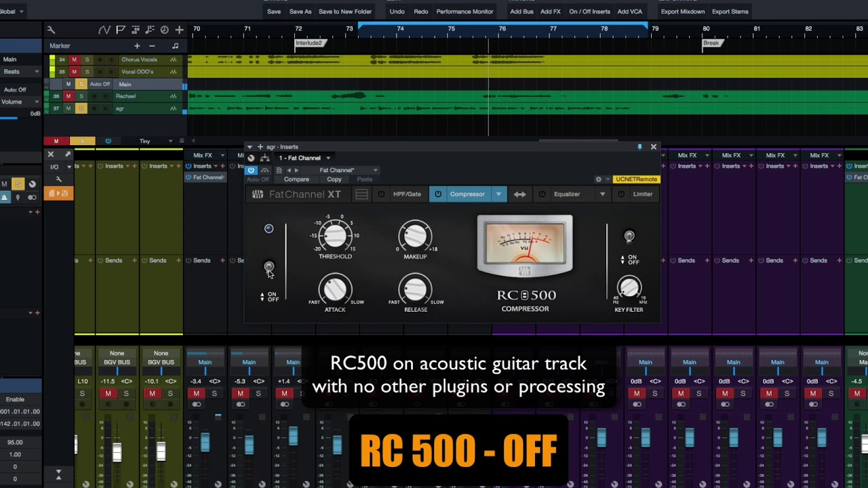Adjust the THRESHOLD knob
This screenshot has height=488, width=868.
(x=335, y=236)
